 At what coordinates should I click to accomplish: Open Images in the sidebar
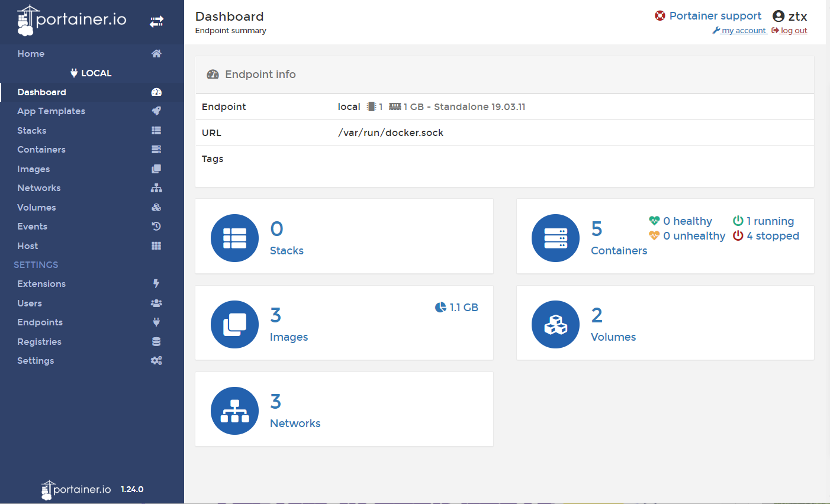[92, 169]
